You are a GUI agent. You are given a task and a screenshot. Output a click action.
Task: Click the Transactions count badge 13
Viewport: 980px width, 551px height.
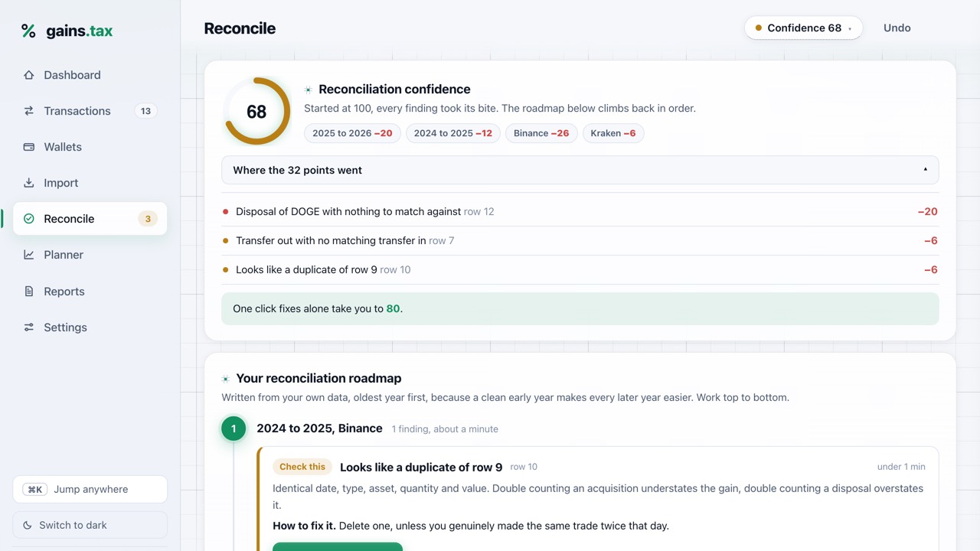coord(145,111)
